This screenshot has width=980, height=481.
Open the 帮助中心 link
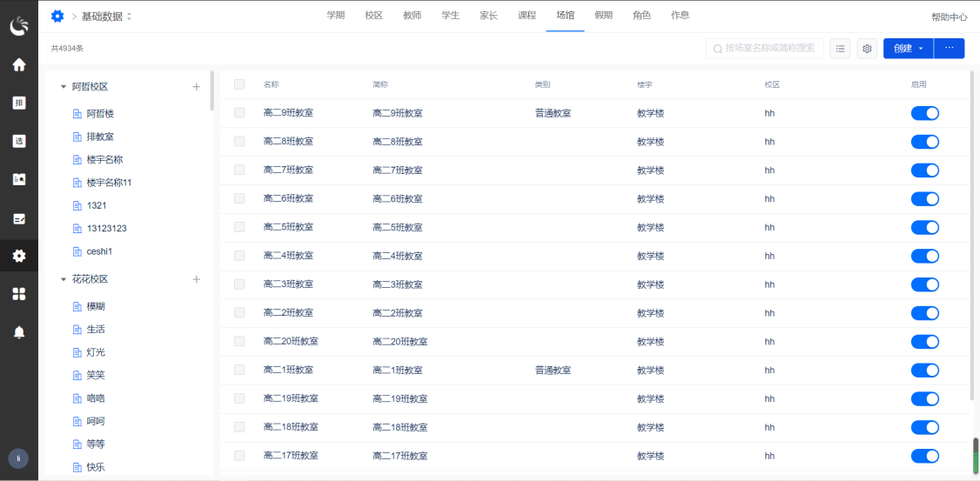click(950, 17)
